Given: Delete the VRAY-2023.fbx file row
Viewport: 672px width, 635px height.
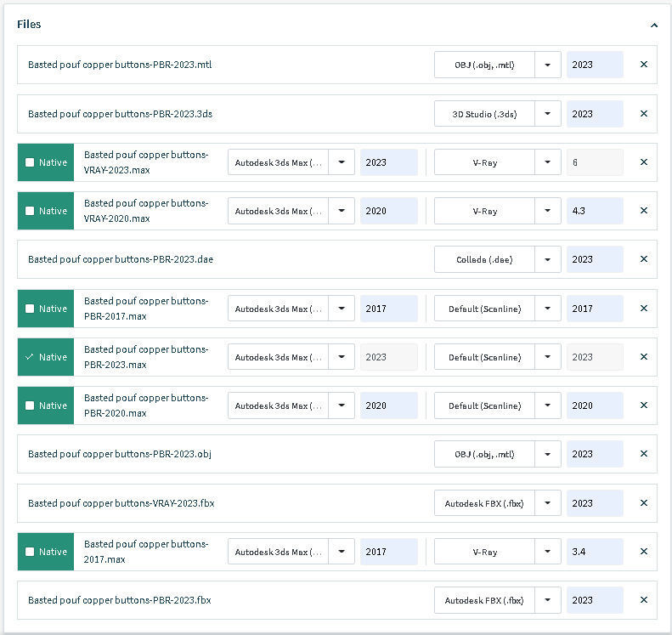Looking at the screenshot, I should click(x=643, y=503).
